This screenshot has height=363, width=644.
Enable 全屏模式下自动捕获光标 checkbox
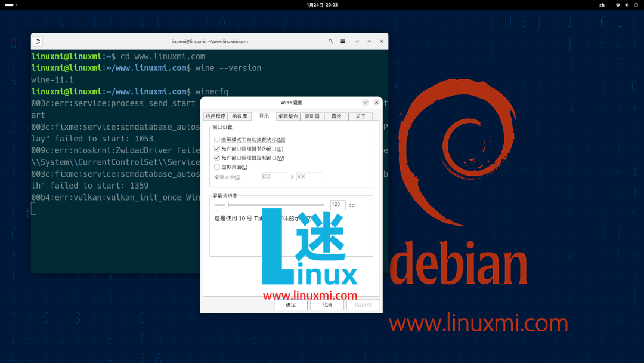pos(217,139)
